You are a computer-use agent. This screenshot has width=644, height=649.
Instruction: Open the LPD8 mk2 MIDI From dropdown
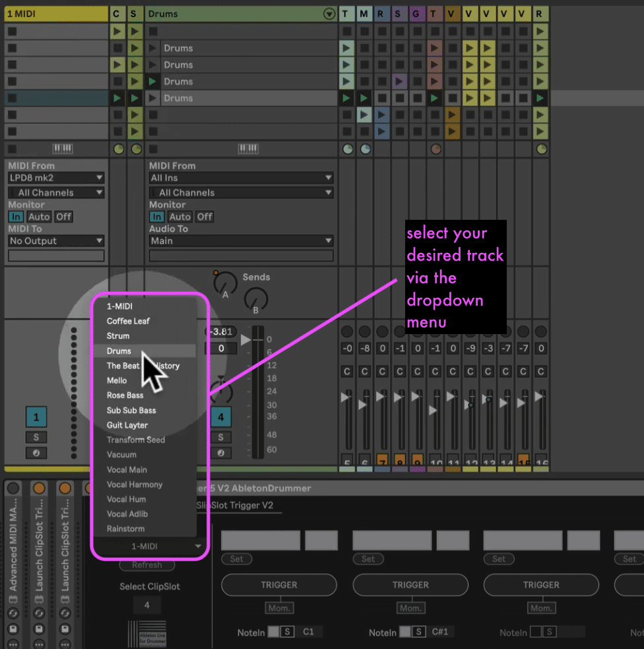click(x=56, y=178)
